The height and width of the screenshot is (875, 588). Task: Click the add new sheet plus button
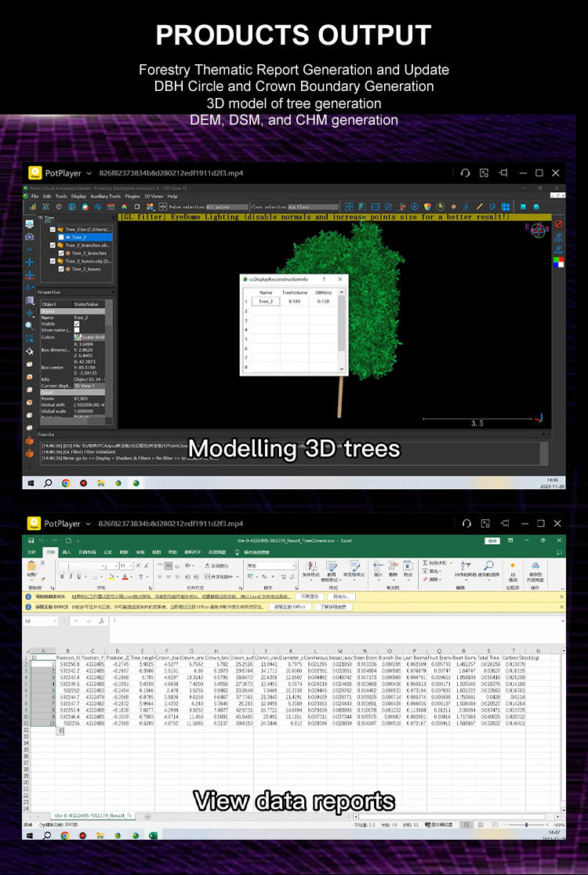(x=147, y=816)
